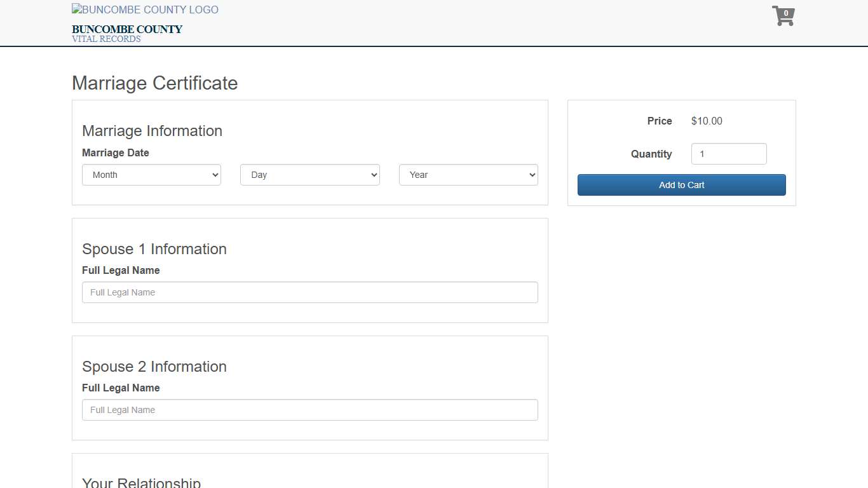Image resolution: width=868 pixels, height=488 pixels.
Task: Select the Year dropdown
Action: 468,175
